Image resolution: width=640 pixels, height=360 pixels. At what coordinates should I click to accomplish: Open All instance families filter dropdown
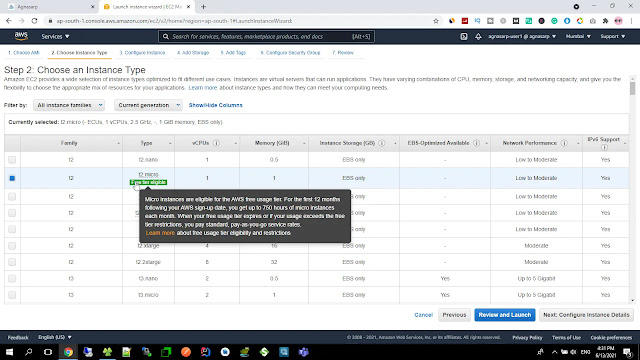(x=69, y=105)
